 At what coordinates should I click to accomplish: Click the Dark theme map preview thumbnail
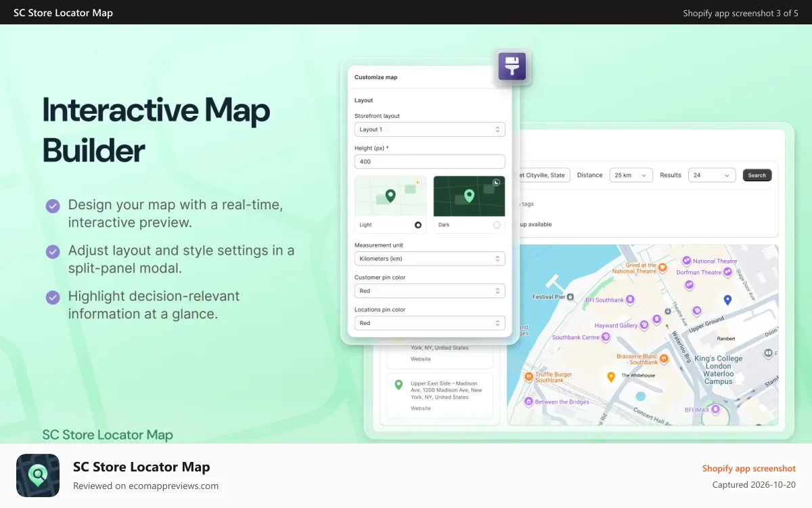(469, 196)
